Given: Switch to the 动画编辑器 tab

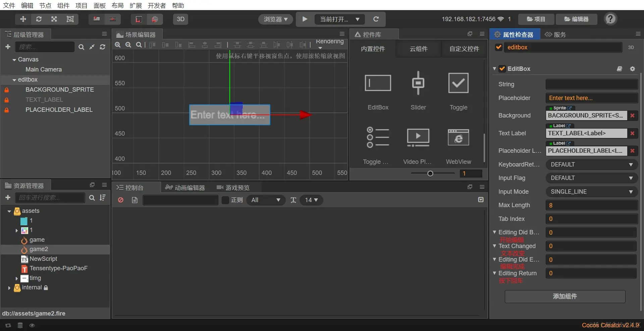Looking at the screenshot, I should pyautogui.click(x=185, y=188).
